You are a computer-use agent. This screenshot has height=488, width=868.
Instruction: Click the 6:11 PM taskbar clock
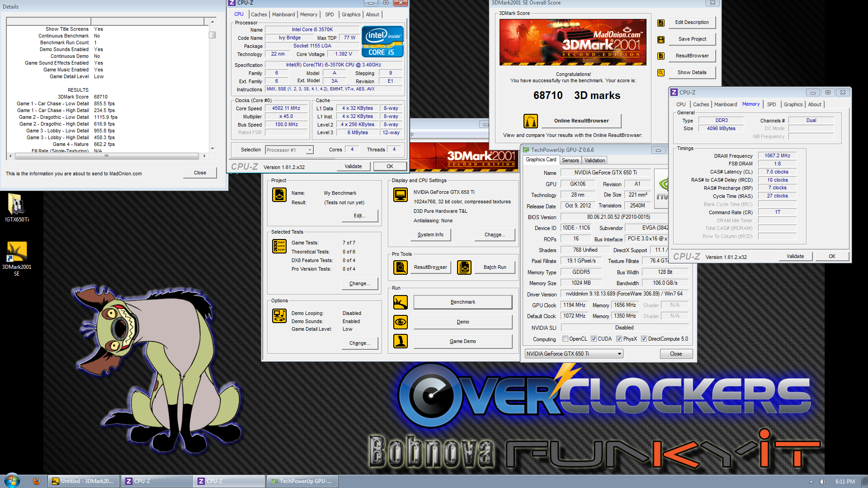coord(845,482)
